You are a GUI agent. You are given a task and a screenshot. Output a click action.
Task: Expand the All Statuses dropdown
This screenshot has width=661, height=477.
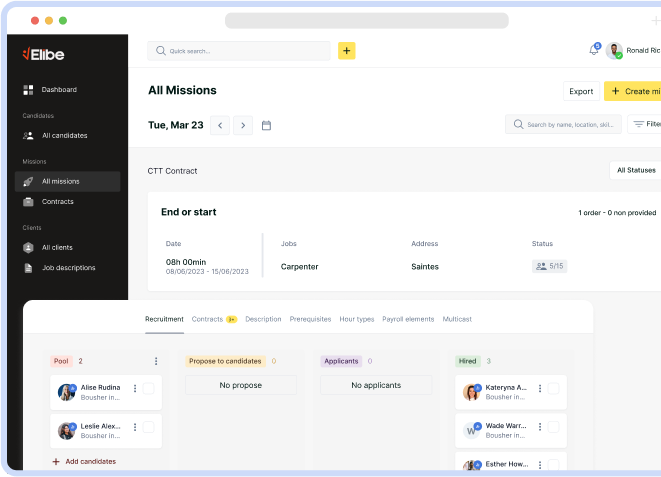click(x=635, y=170)
